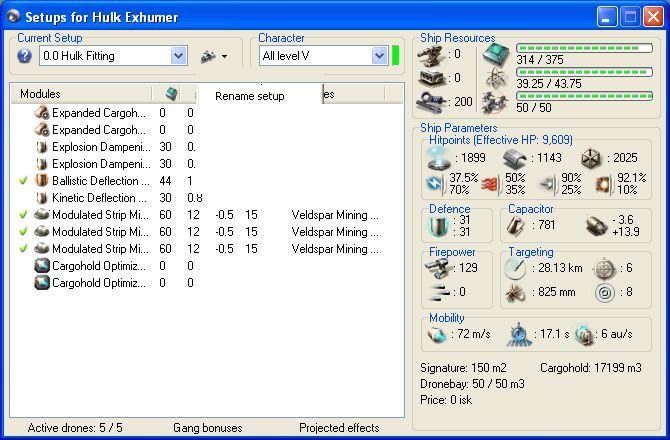Click the CPU resource icon
This screenshot has height=440, width=670.
tap(496, 55)
